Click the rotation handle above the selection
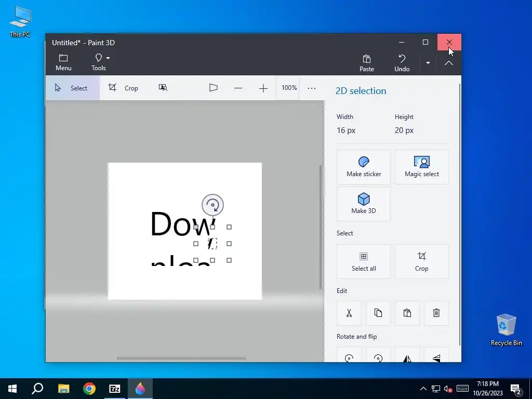Screen dimensions: 532x399 212,205
